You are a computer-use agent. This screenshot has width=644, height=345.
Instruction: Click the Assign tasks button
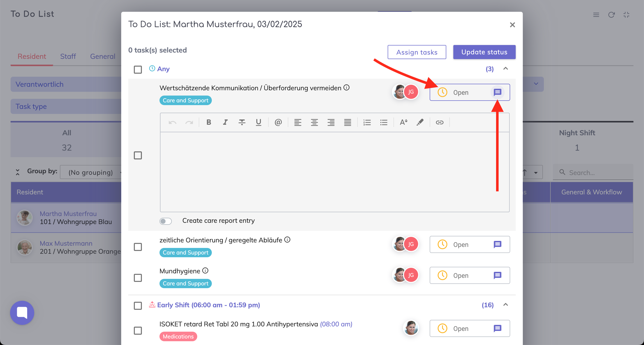(417, 52)
